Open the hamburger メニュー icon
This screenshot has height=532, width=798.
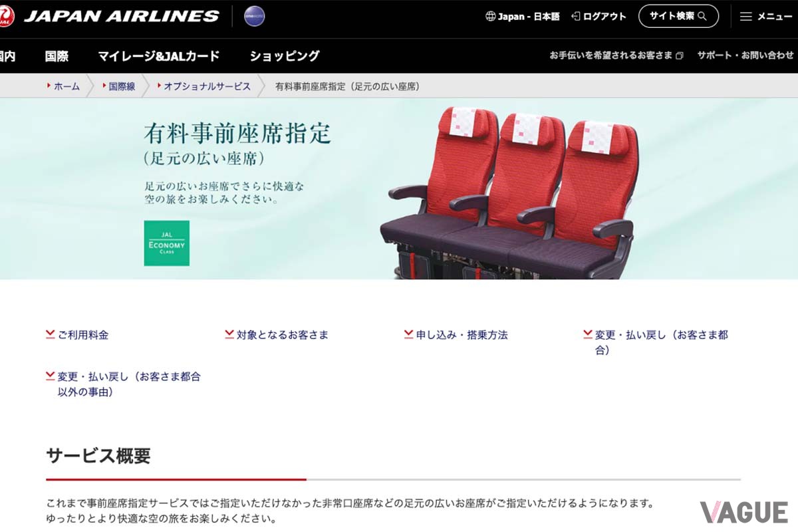746,17
